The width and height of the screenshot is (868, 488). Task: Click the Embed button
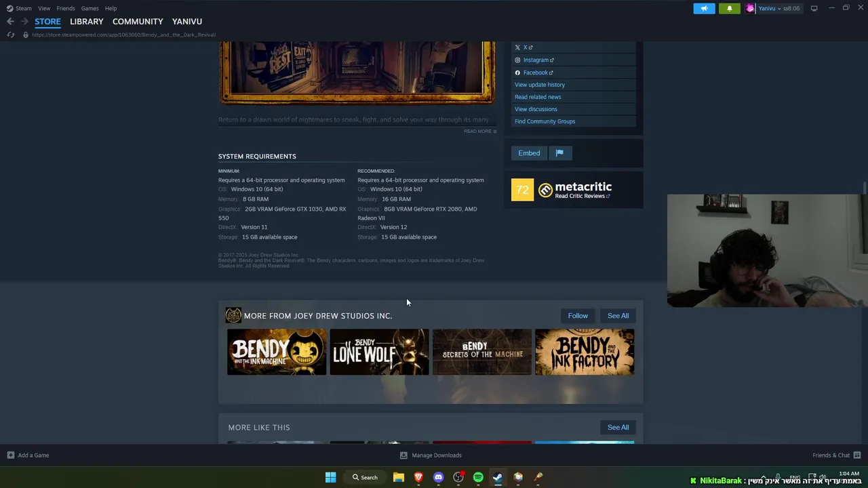tap(529, 153)
